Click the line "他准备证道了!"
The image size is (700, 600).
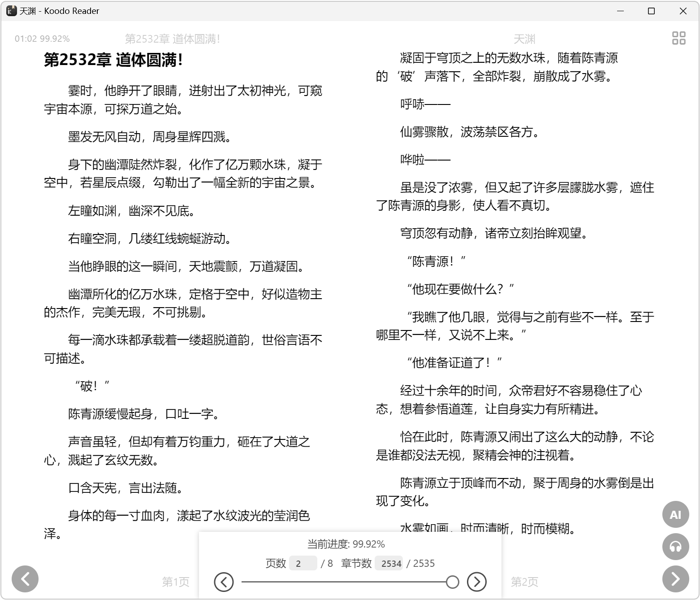(x=454, y=362)
